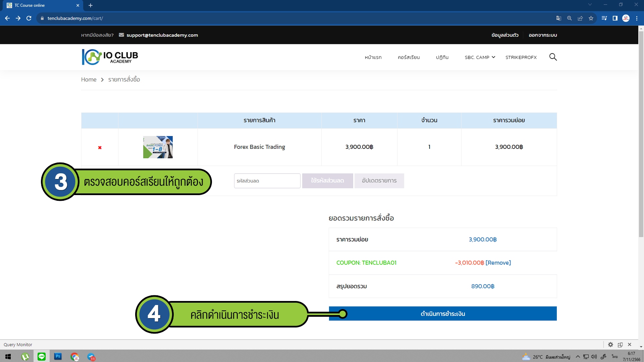Open the Google Translate page icon
Screen dimensions: 644x362
(x=559, y=18)
